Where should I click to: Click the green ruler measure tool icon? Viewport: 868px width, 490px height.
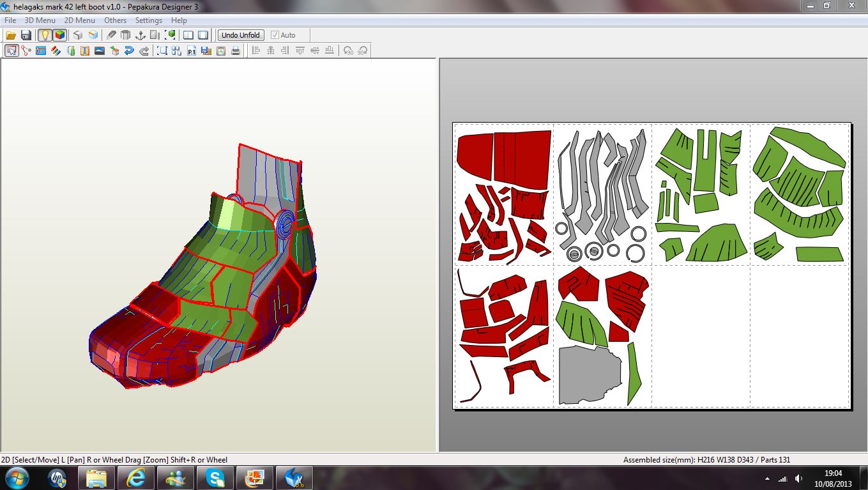point(70,50)
